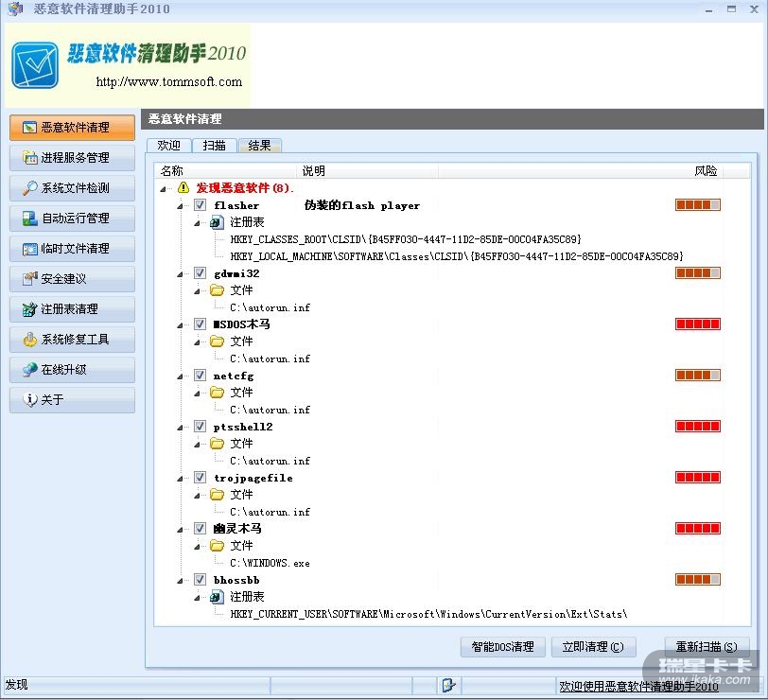
Task: Open the http://www.tommsoft.com link
Action: click(169, 81)
